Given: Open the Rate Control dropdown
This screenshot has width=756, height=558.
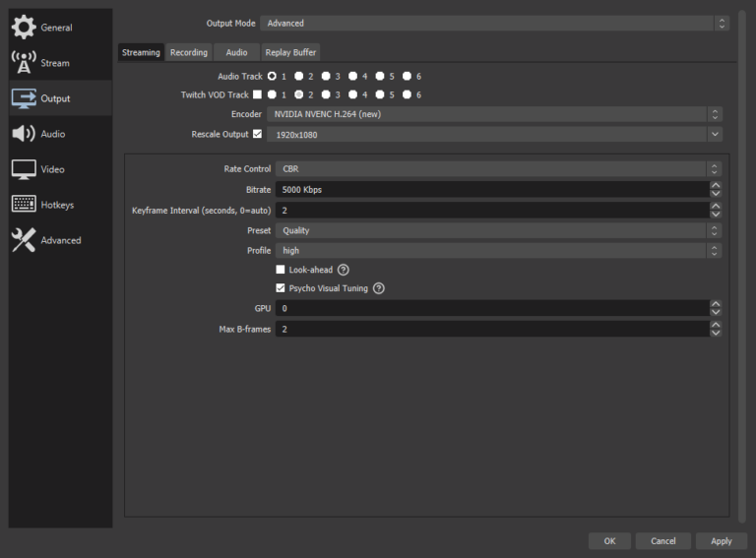Looking at the screenshot, I should pyautogui.click(x=498, y=168).
